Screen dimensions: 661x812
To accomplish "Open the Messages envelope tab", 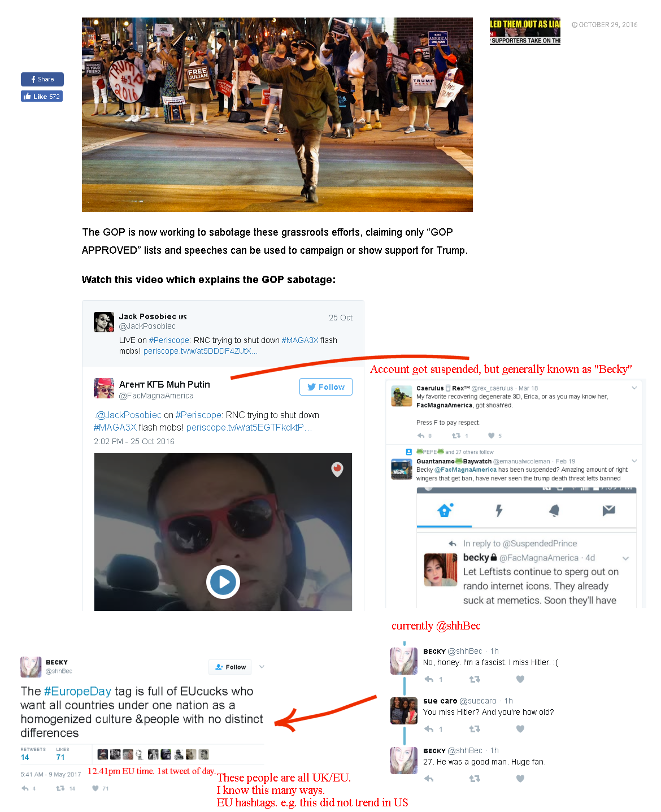I will pyautogui.click(x=608, y=510).
